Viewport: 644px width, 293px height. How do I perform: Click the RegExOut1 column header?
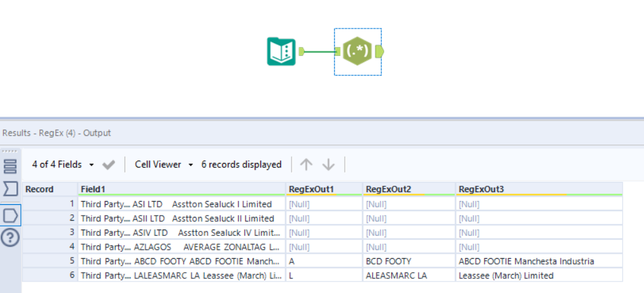pos(324,189)
